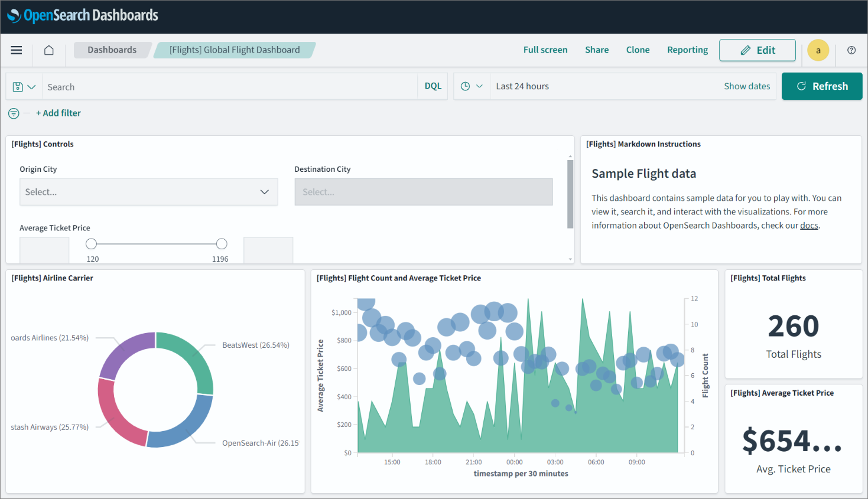The width and height of the screenshot is (868, 499).
Task: Click the green BeatsWest donut segment
Action: pyautogui.click(x=193, y=358)
